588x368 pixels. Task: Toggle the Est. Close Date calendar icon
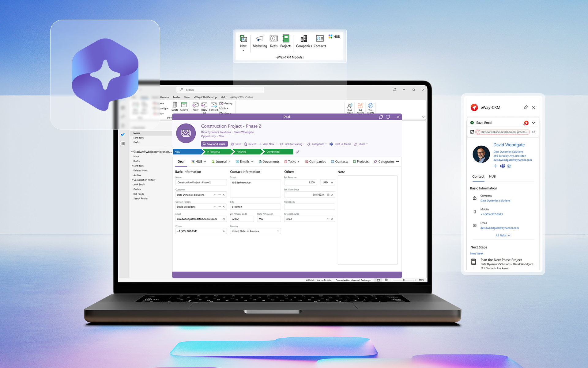pyautogui.click(x=327, y=195)
